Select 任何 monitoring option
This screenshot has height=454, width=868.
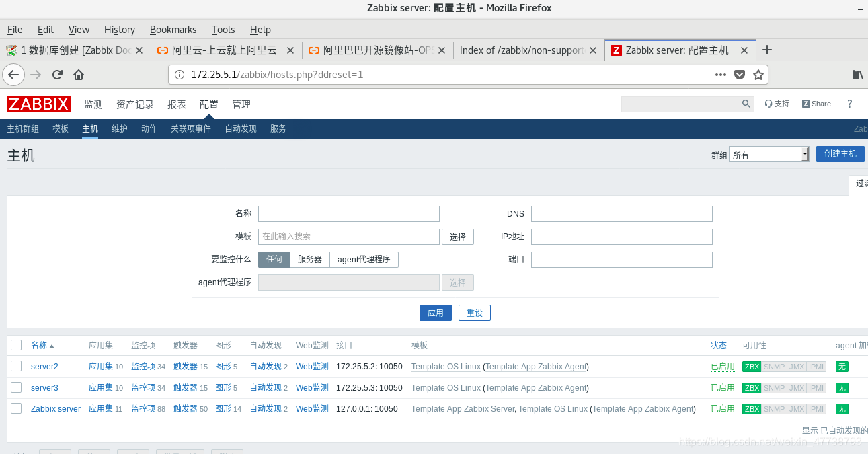coord(274,260)
